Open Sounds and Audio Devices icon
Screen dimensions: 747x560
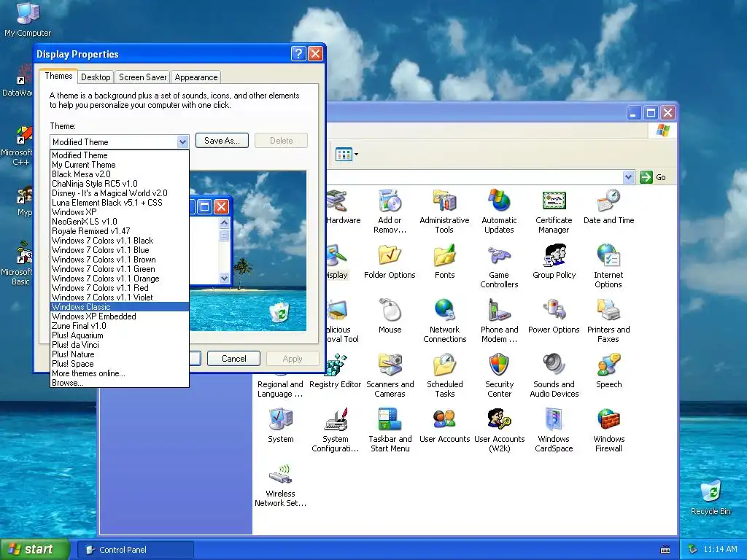click(554, 376)
